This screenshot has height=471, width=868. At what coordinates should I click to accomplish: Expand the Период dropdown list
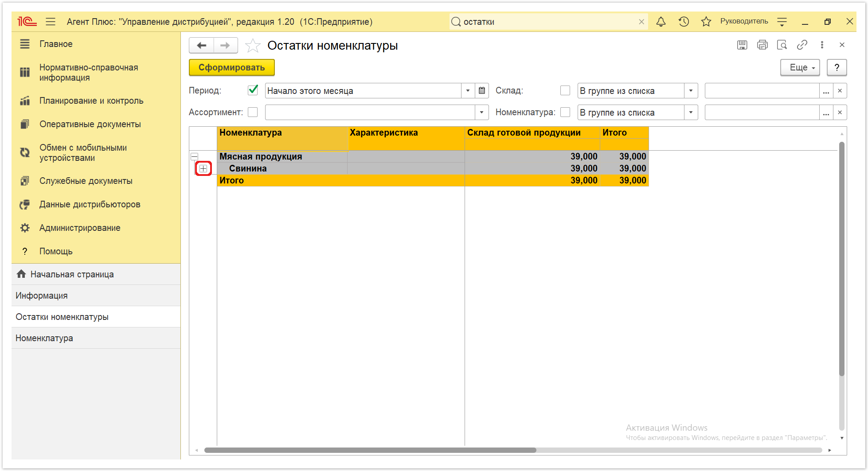[x=468, y=91]
